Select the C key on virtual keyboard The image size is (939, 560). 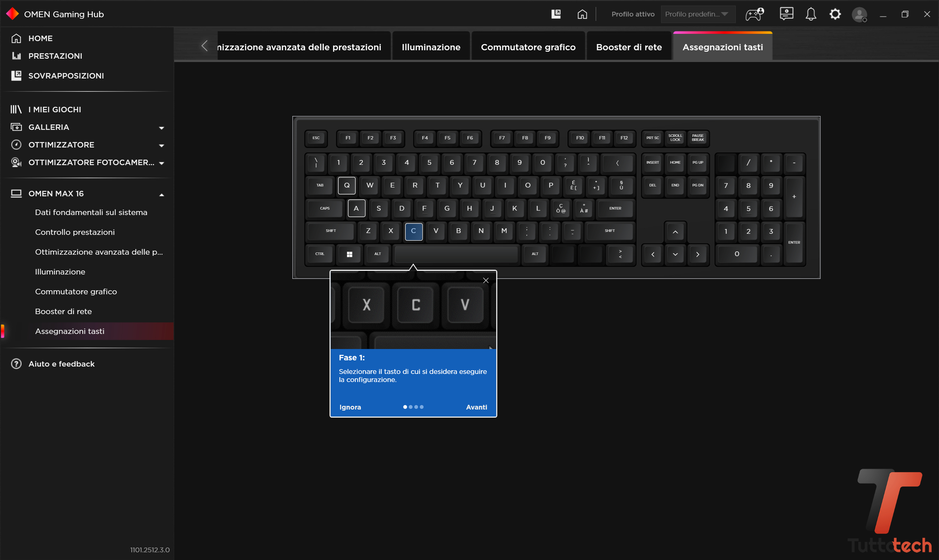(413, 231)
